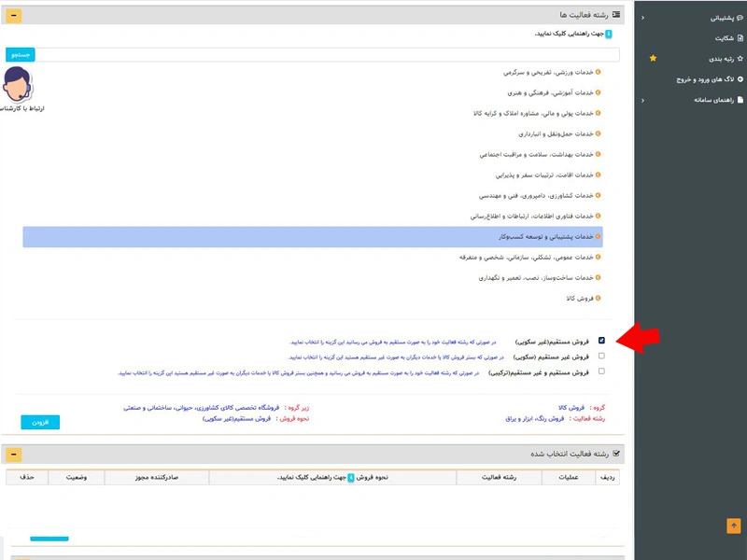Image resolution: width=747 pixels, height=560 pixels.
Task: Click the رشته فعالیت ها header list icon
Action: 616,15
